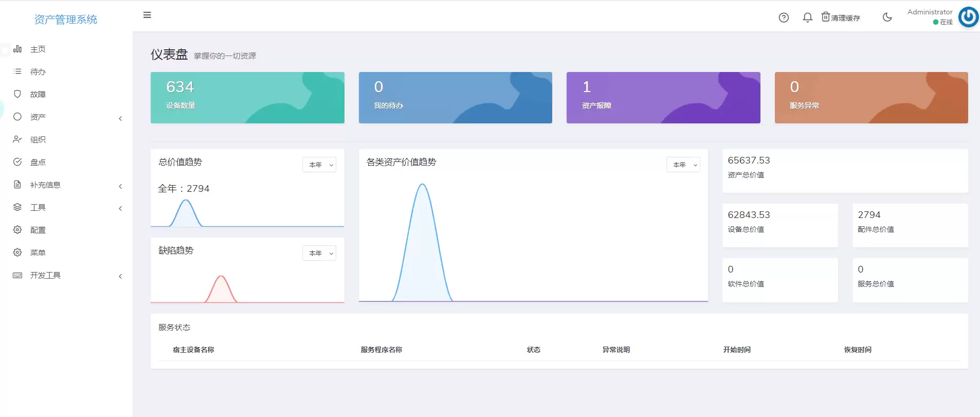
Task: Click the 资产管理系统 logo link
Action: pos(66,20)
